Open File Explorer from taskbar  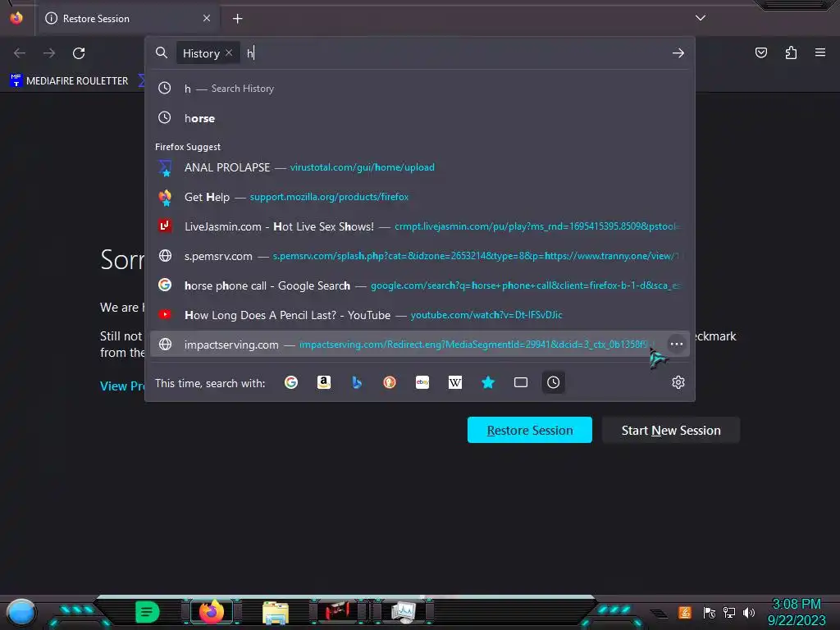[x=276, y=613]
